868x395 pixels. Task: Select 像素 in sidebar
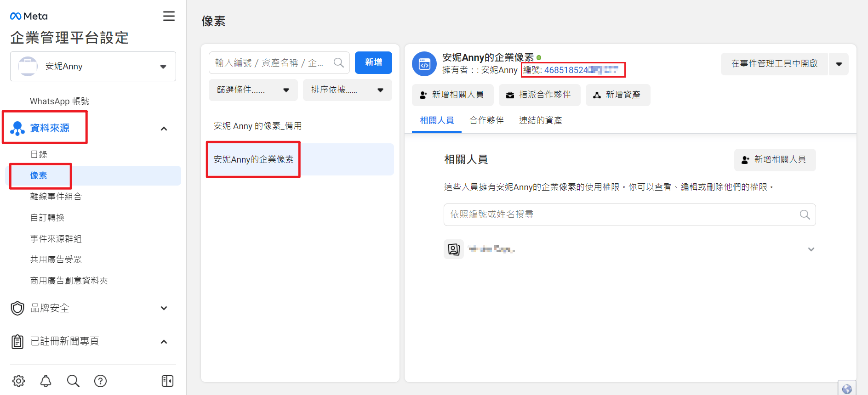coord(93,175)
